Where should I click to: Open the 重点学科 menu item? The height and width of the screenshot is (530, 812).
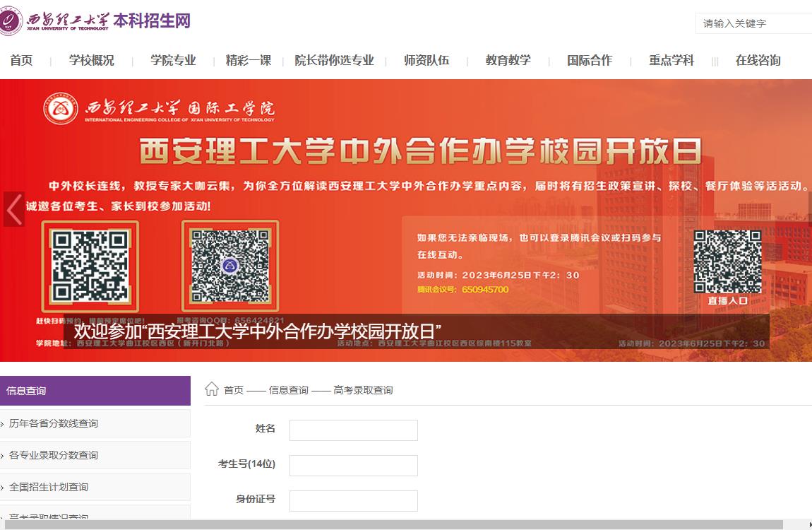pyautogui.click(x=671, y=60)
